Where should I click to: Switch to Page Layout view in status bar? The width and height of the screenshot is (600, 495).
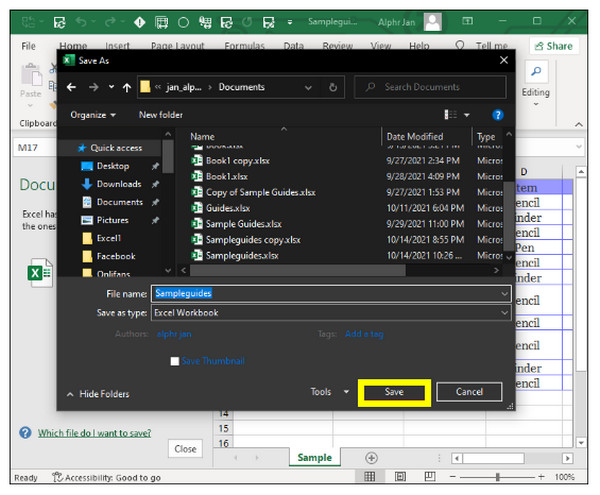click(x=400, y=477)
